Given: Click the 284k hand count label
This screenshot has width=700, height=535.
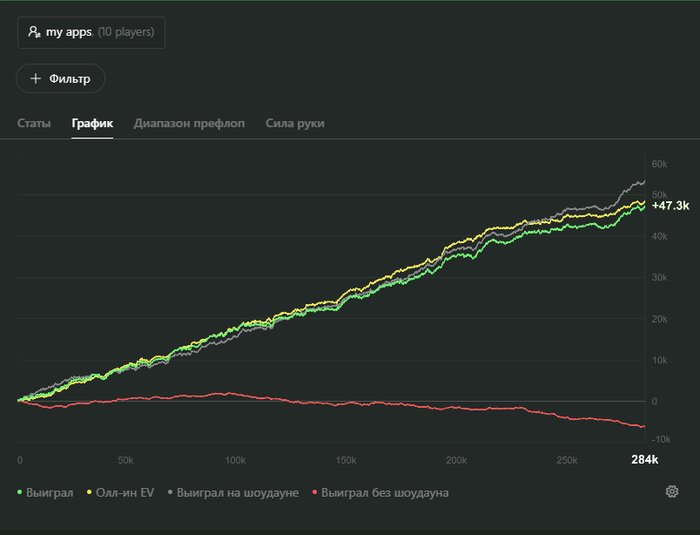Looking at the screenshot, I should (644, 460).
